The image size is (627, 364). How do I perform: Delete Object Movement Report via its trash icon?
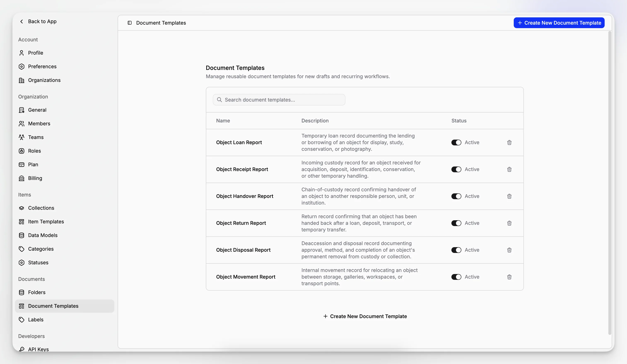click(509, 277)
